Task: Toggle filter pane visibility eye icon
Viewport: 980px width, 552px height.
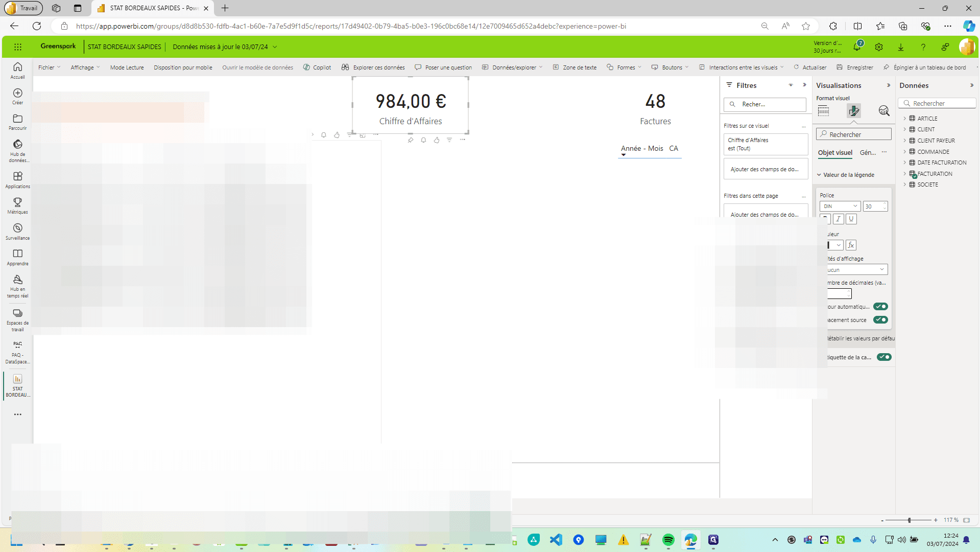Action: pyautogui.click(x=791, y=85)
